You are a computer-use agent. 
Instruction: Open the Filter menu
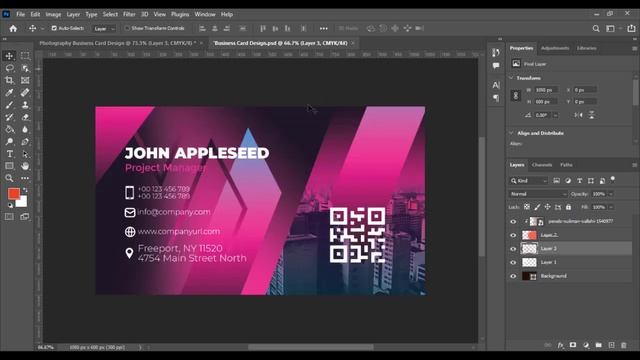coord(129,14)
